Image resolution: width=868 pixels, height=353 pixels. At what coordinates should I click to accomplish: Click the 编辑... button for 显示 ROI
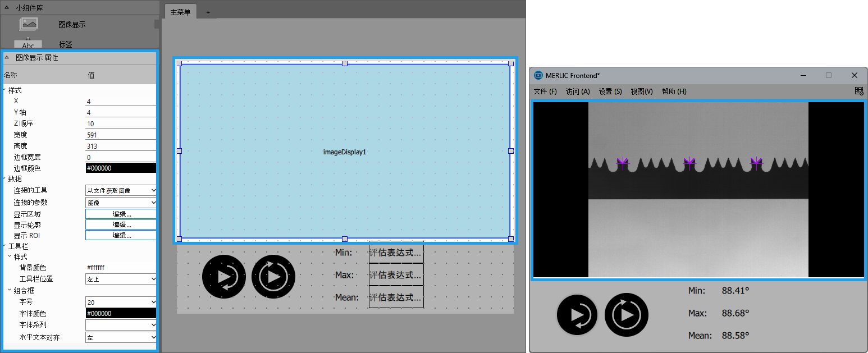(x=121, y=236)
